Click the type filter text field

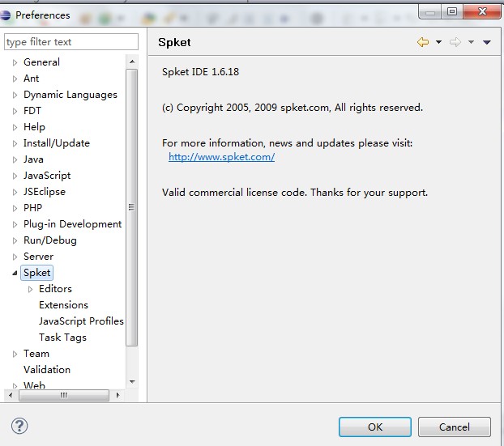click(x=71, y=42)
